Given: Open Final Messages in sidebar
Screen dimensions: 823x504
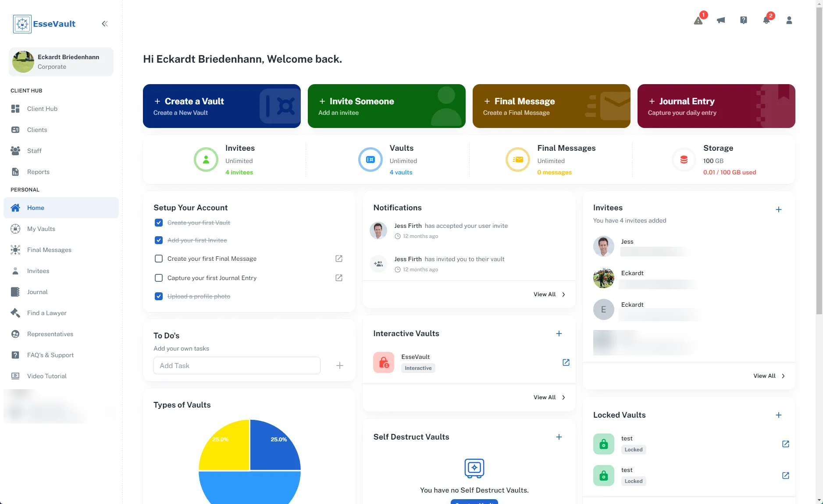Looking at the screenshot, I should pyautogui.click(x=61, y=250).
